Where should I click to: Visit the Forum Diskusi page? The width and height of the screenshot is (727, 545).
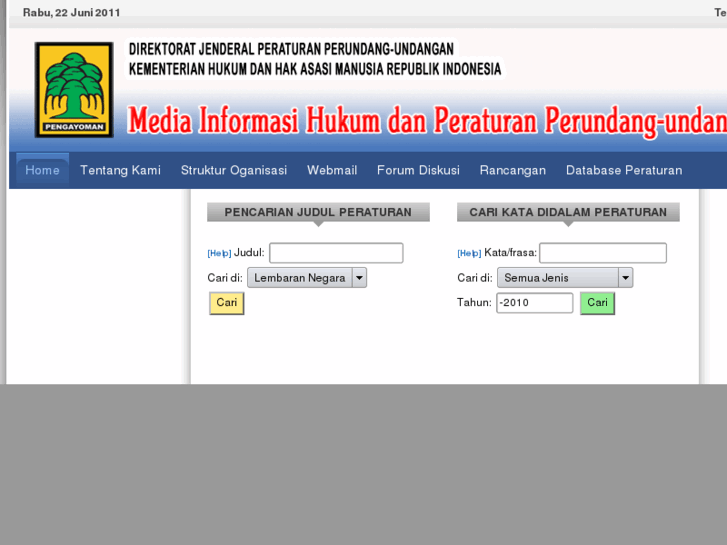(x=418, y=170)
